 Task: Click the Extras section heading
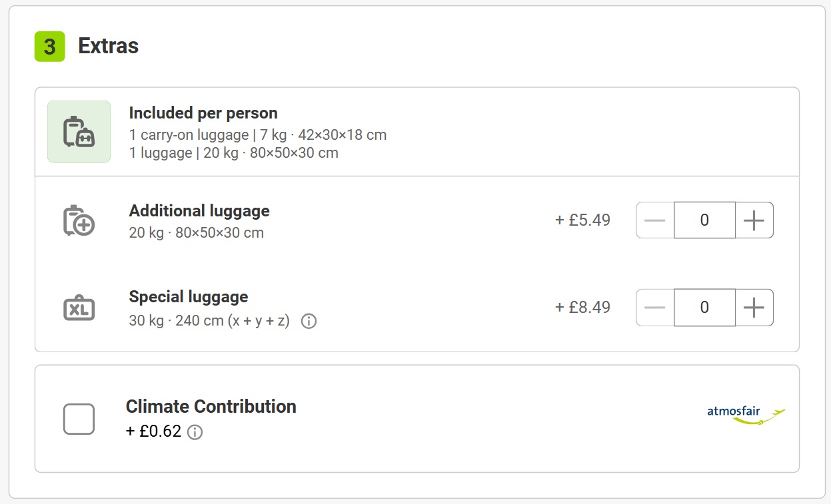pos(109,46)
